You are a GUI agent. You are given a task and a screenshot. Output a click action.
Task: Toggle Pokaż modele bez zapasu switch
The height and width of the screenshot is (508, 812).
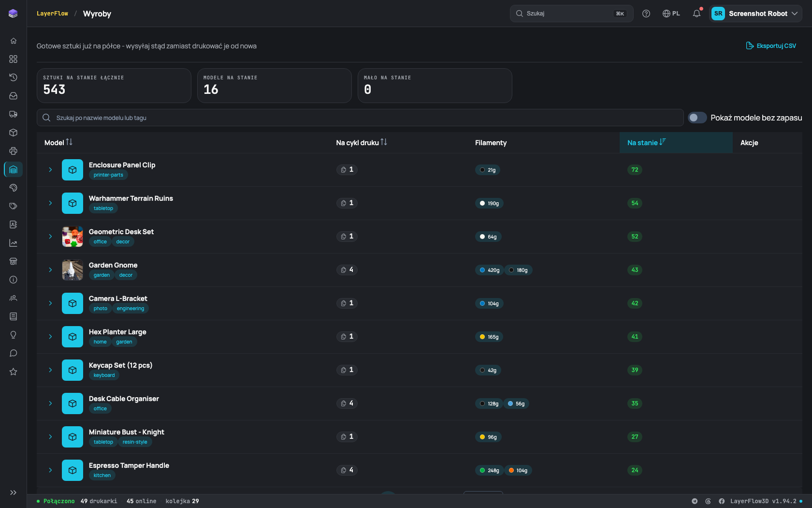click(697, 118)
